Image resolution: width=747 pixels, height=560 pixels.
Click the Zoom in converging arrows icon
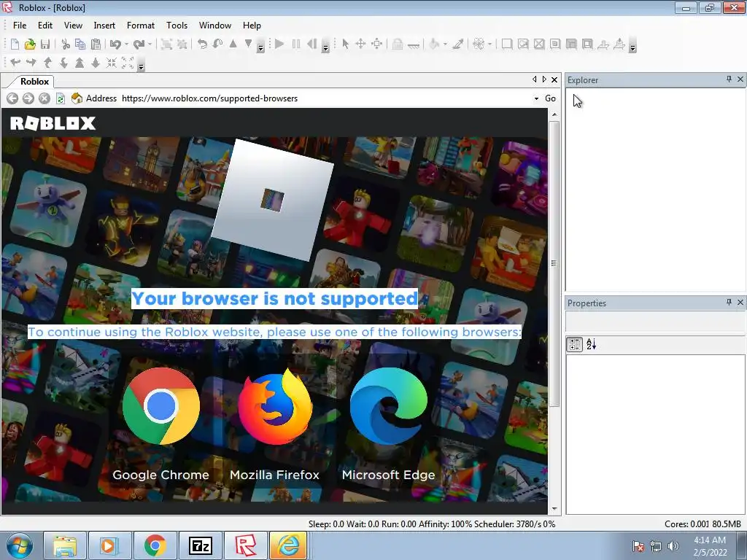pyautogui.click(x=112, y=63)
